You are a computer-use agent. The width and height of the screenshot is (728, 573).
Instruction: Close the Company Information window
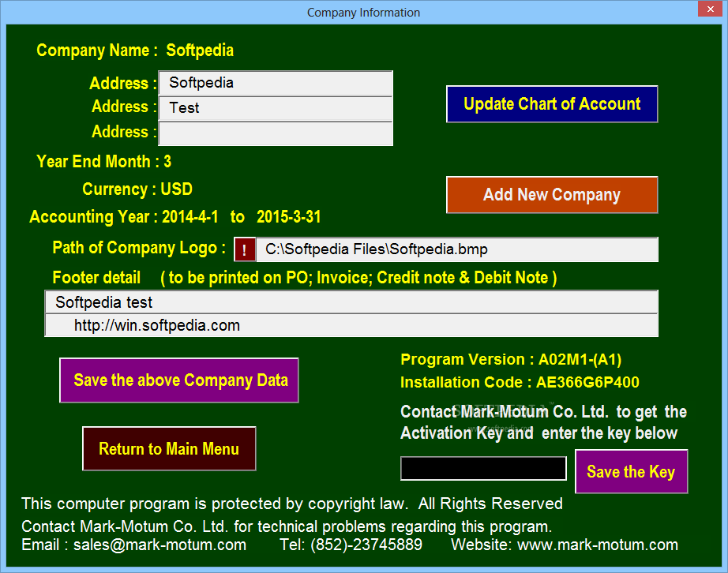[x=711, y=9]
